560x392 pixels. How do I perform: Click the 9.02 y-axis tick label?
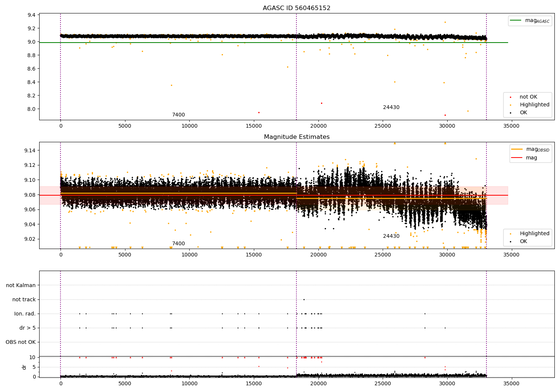click(x=30, y=239)
